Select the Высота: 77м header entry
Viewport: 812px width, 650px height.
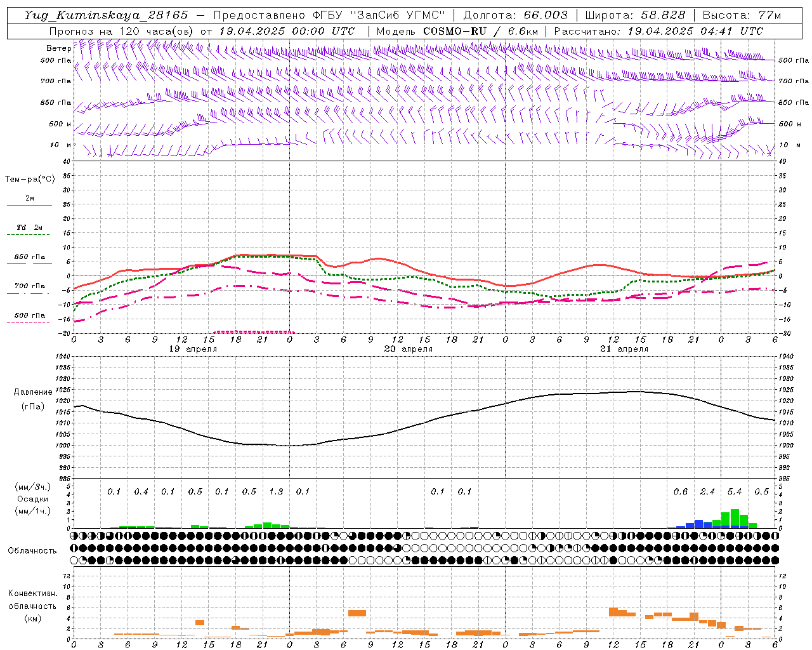click(x=742, y=15)
